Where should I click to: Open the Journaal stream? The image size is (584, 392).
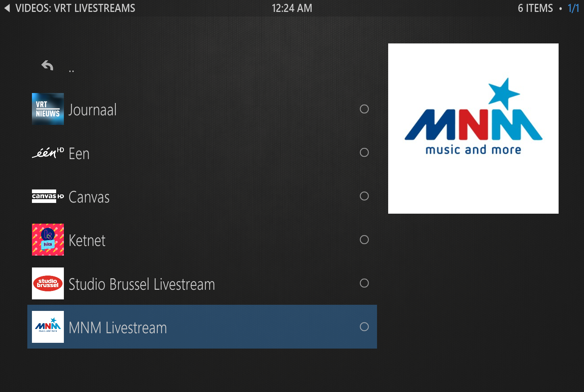tap(202, 109)
